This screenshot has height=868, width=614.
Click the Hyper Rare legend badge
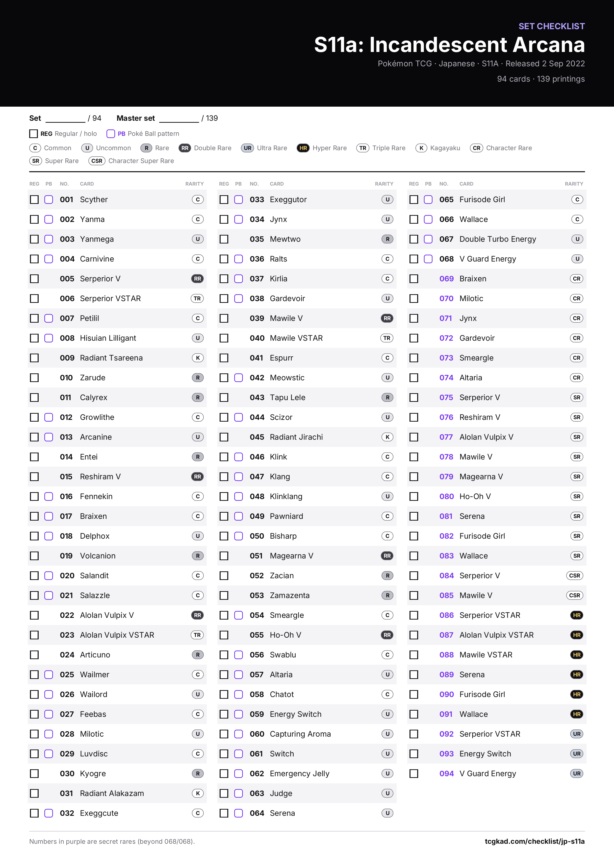[303, 148]
